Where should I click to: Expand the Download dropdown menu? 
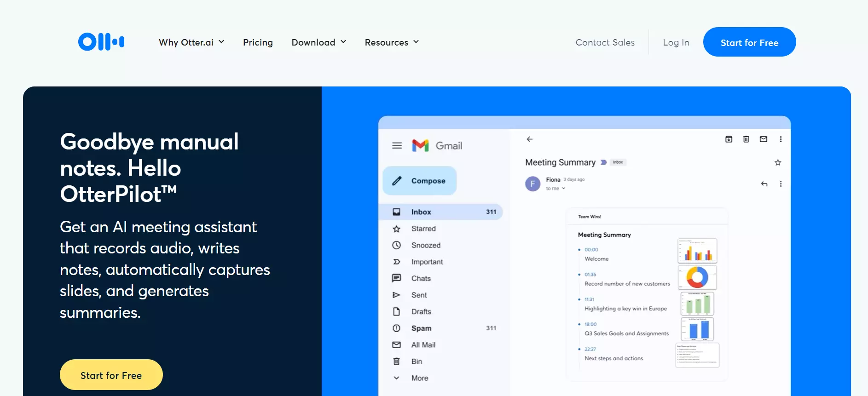coord(318,42)
